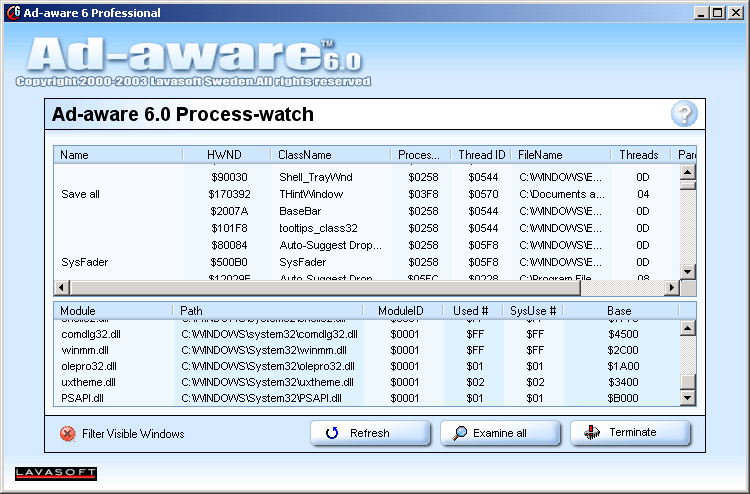Toggle the Filter Visible Windows option
750x494 pixels.
(68, 434)
